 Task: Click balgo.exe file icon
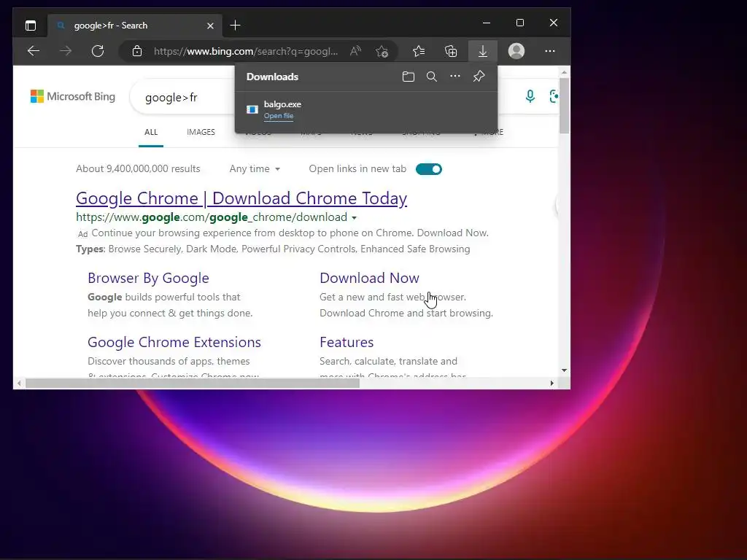[252, 109]
